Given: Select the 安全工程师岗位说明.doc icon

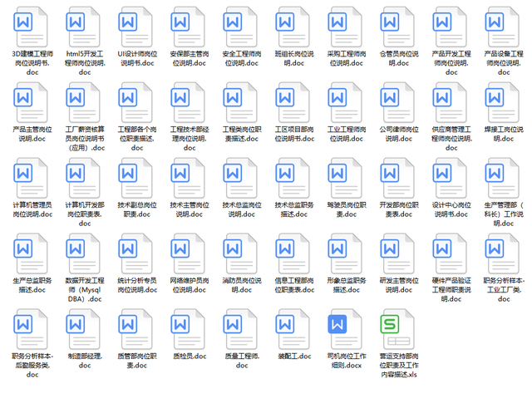Looking at the screenshot, I should (239, 27).
